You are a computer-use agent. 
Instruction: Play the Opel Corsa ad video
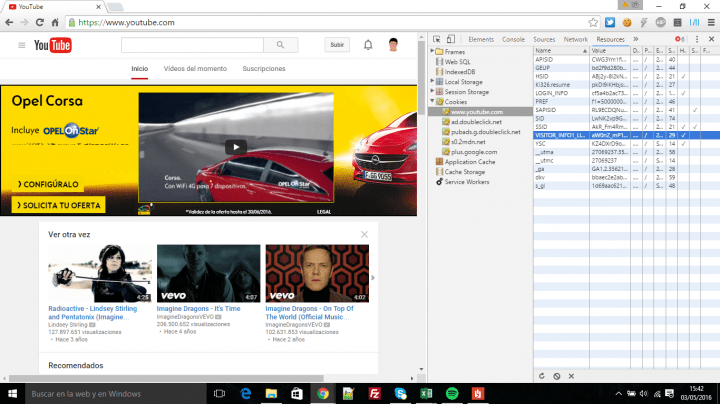(236, 147)
